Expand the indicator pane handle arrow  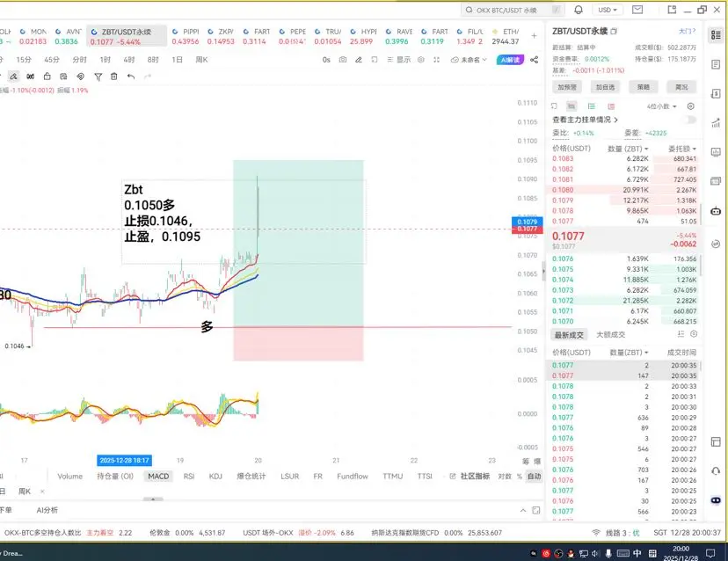click(153, 499)
